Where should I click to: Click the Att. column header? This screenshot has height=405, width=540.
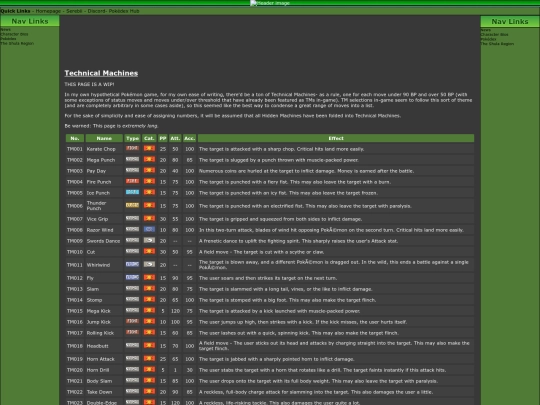point(175,138)
